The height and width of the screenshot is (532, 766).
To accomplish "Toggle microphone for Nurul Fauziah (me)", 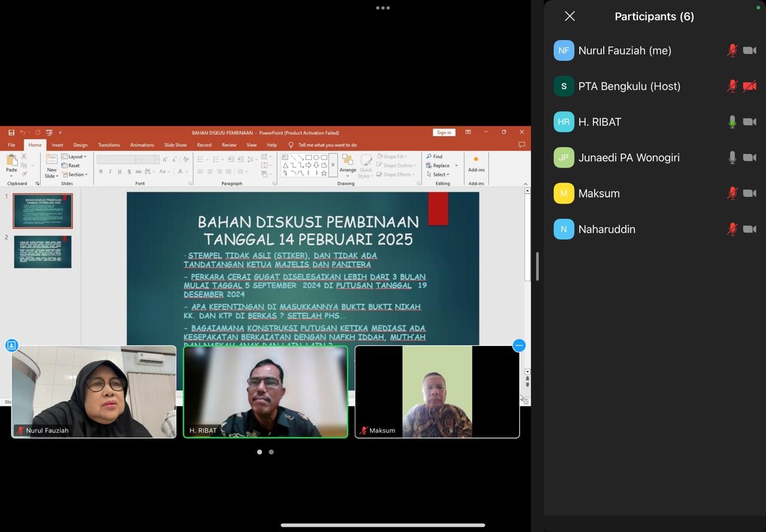I will click(732, 51).
